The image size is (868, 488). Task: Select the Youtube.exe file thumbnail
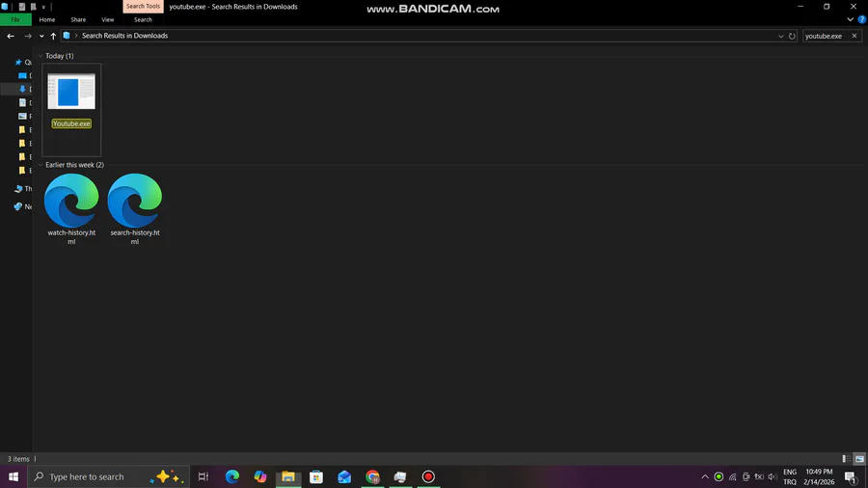pyautogui.click(x=71, y=92)
